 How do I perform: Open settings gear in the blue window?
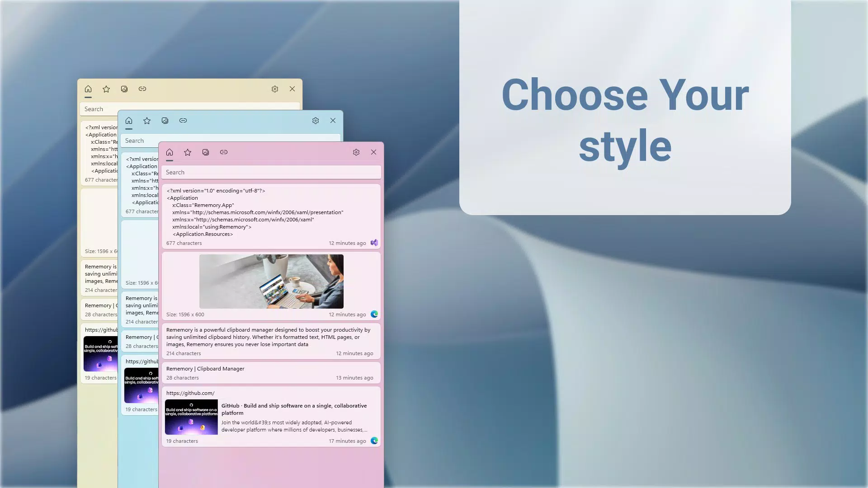[x=316, y=121]
